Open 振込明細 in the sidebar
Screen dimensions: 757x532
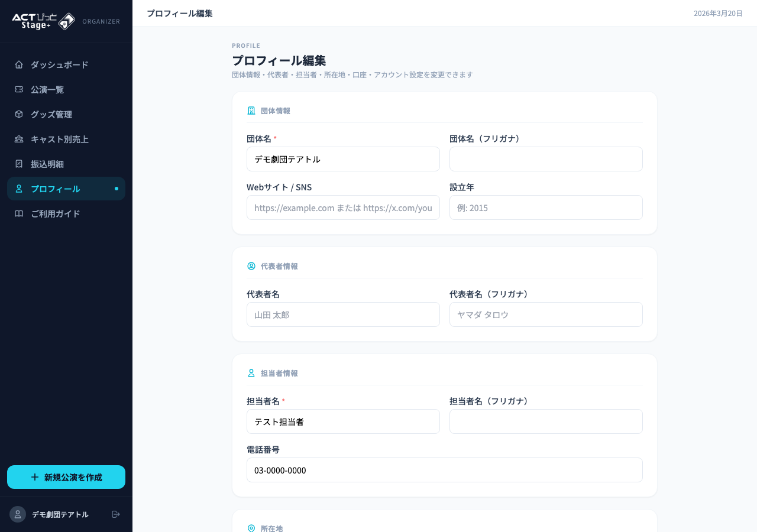[66, 164]
